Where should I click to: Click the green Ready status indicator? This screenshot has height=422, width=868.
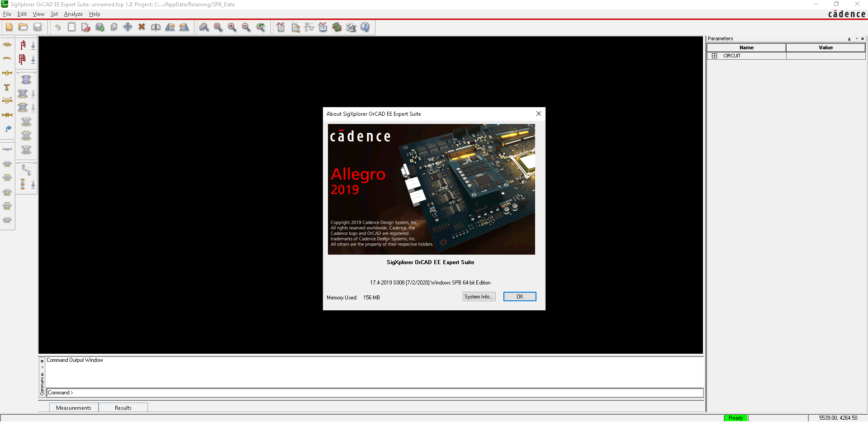click(735, 418)
